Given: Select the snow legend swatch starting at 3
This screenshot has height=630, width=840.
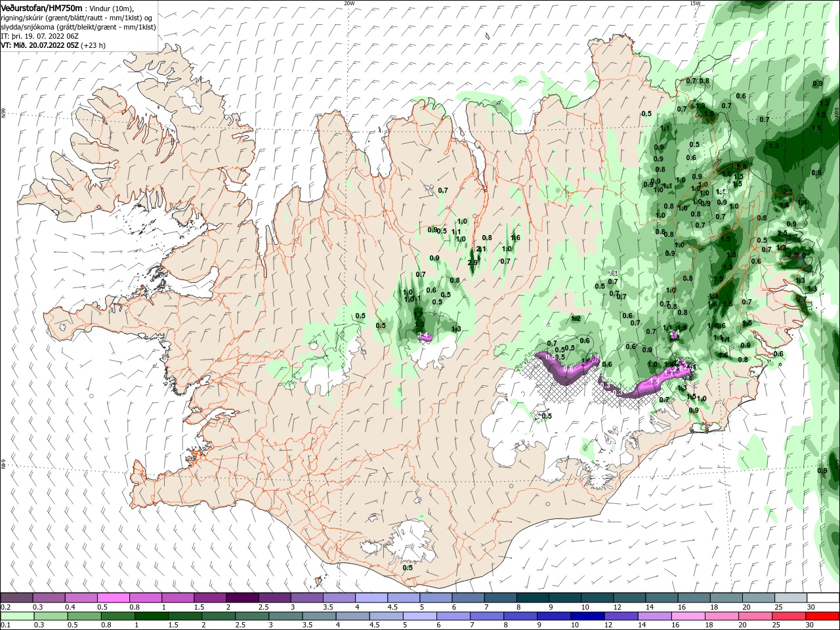Looking at the screenshot, I should tap(306, 598).
